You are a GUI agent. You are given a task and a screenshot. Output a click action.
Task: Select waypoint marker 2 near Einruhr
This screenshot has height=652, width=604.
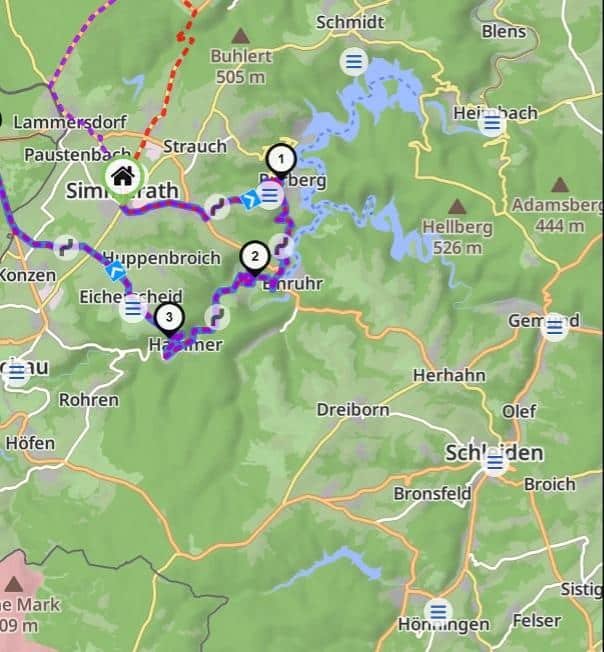255,257
